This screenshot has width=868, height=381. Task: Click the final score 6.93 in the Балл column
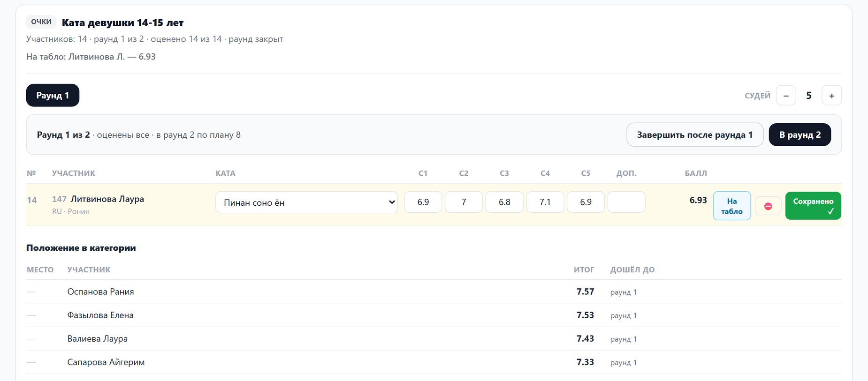(698, 200)
